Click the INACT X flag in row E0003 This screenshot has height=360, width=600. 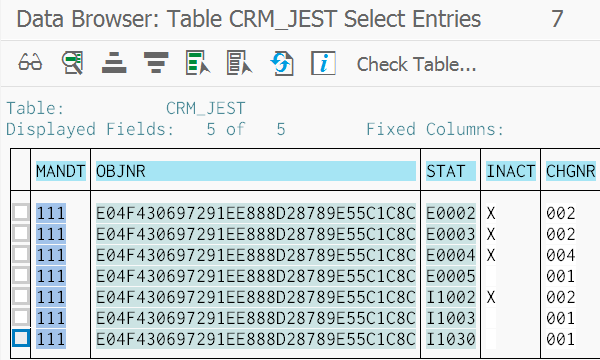pos(491,234)
